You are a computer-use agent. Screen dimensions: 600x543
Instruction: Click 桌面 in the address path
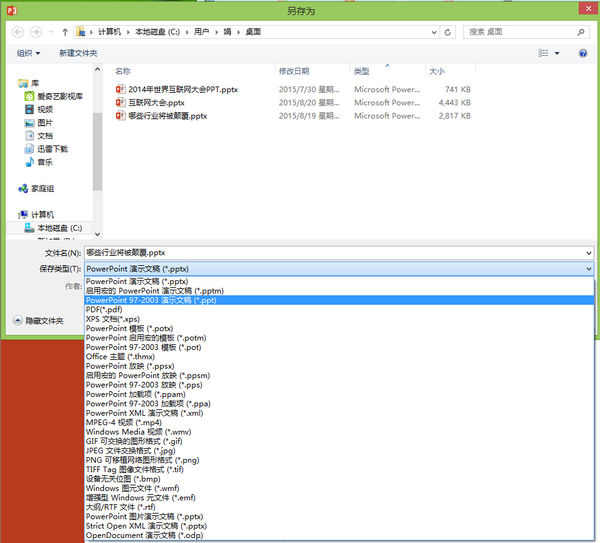pos(253,32)
